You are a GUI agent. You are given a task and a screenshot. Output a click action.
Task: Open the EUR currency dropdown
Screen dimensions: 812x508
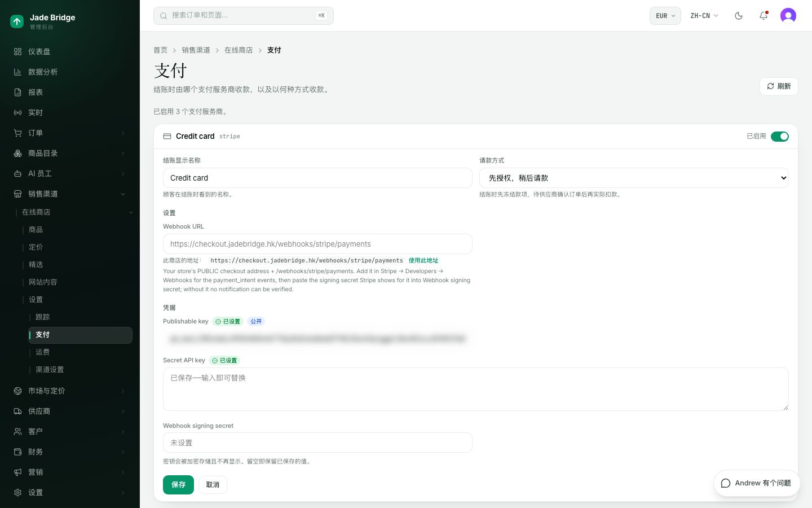665,16
